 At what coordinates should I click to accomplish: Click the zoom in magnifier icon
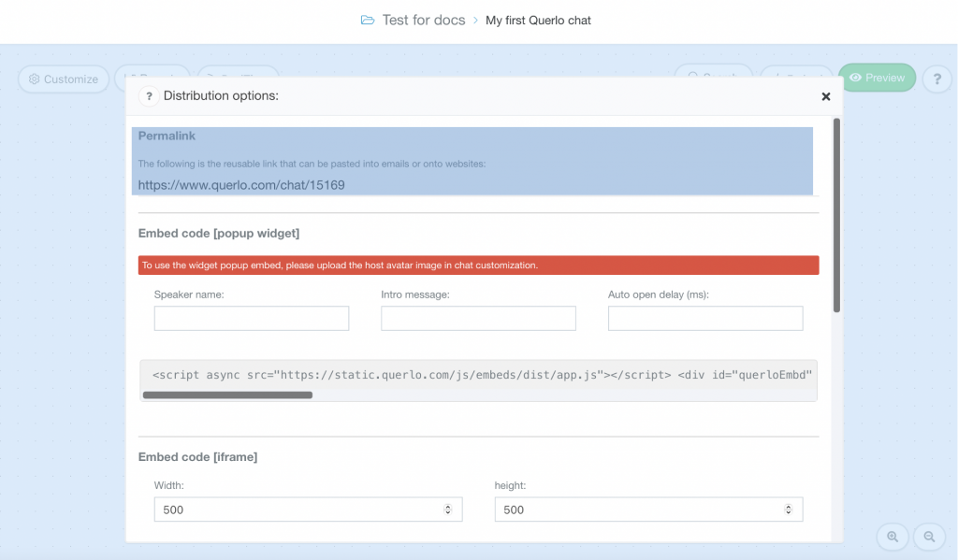pos(893,537)
